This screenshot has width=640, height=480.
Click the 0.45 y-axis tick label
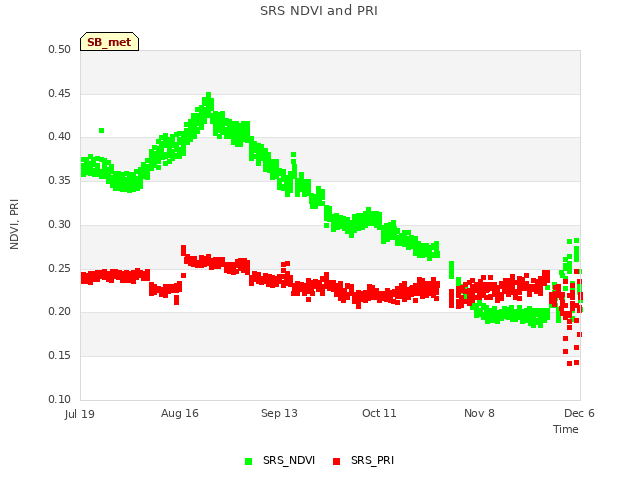pos(59,93)
